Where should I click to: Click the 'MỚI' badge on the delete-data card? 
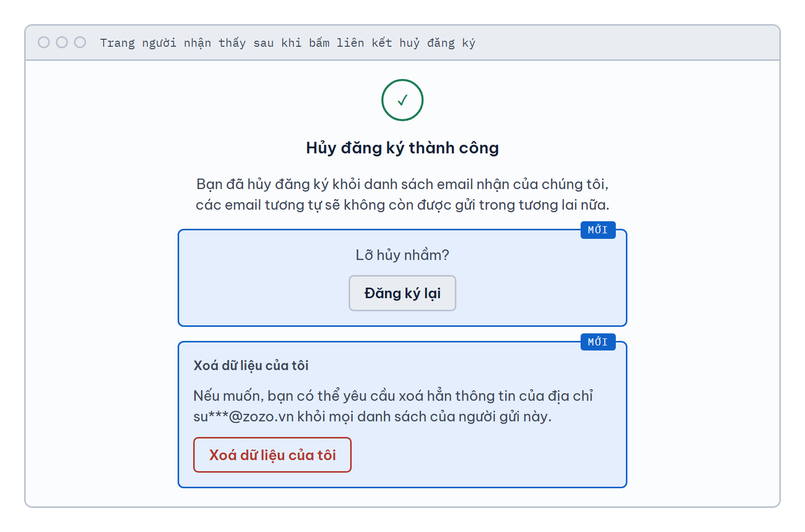point(598,342)
